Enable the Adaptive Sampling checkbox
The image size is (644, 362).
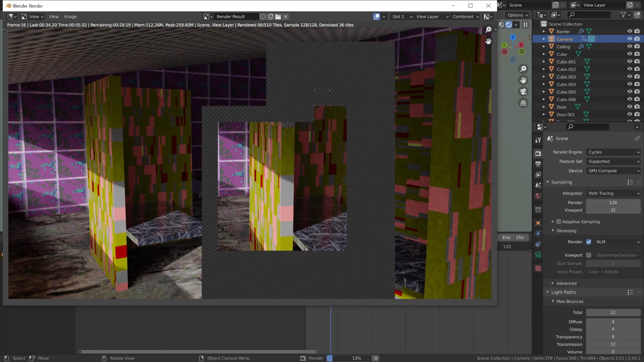(558, 222)
